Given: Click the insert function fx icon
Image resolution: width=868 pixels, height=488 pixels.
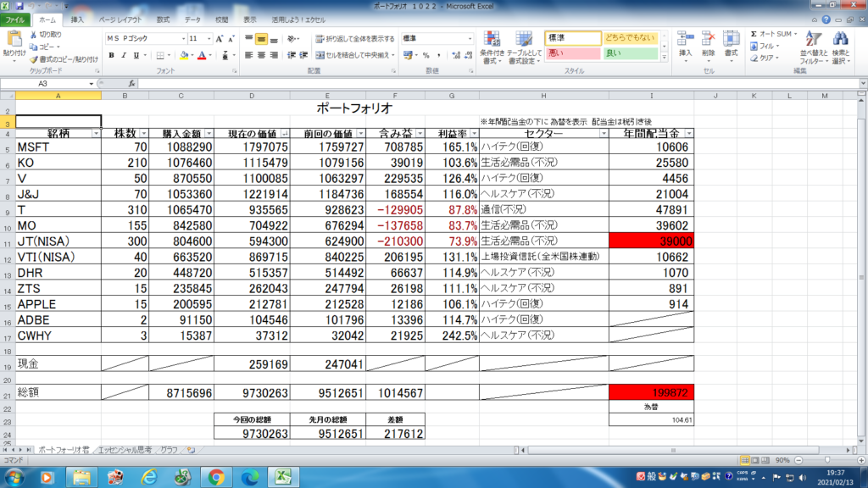Looking at the screenshot, I should point(131,84).
